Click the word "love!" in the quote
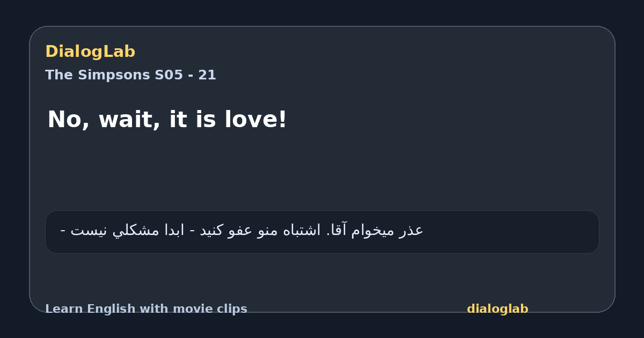644x338 pixels. 255,120
